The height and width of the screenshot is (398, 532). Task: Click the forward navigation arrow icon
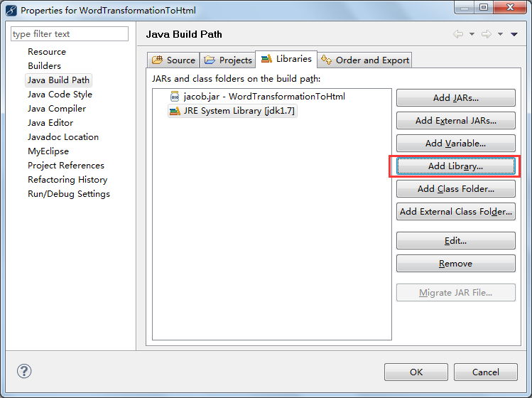487,34
